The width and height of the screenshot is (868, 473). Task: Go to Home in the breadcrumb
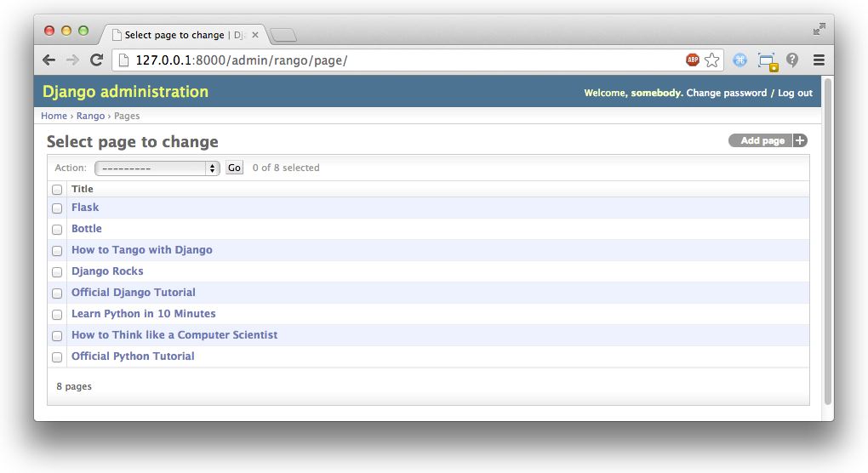[54, 116]
